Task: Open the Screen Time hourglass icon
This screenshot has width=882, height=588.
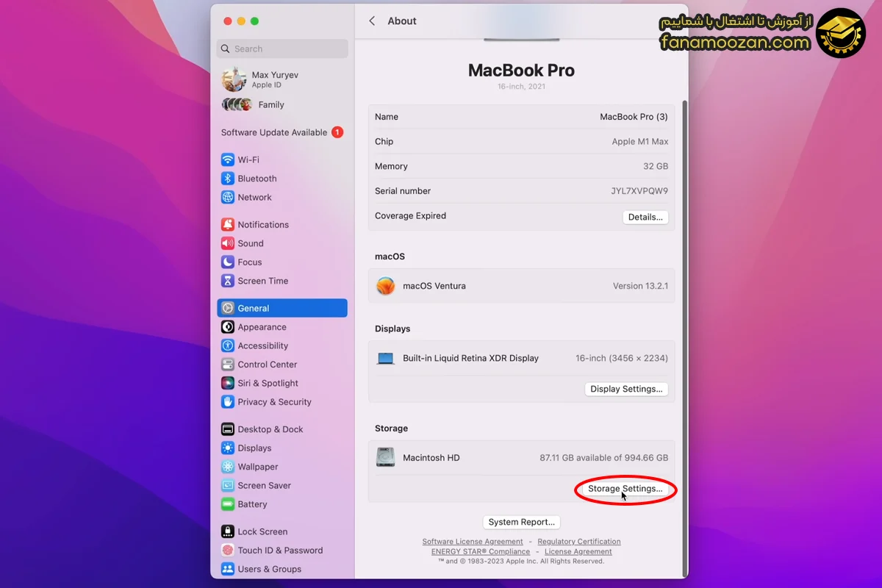Action: point(228,281)
